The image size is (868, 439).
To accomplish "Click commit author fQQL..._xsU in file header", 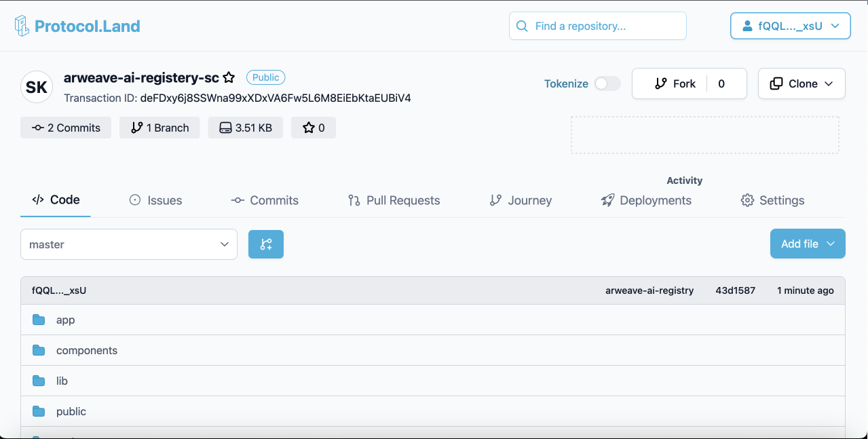I will click(x=59, y=290).
